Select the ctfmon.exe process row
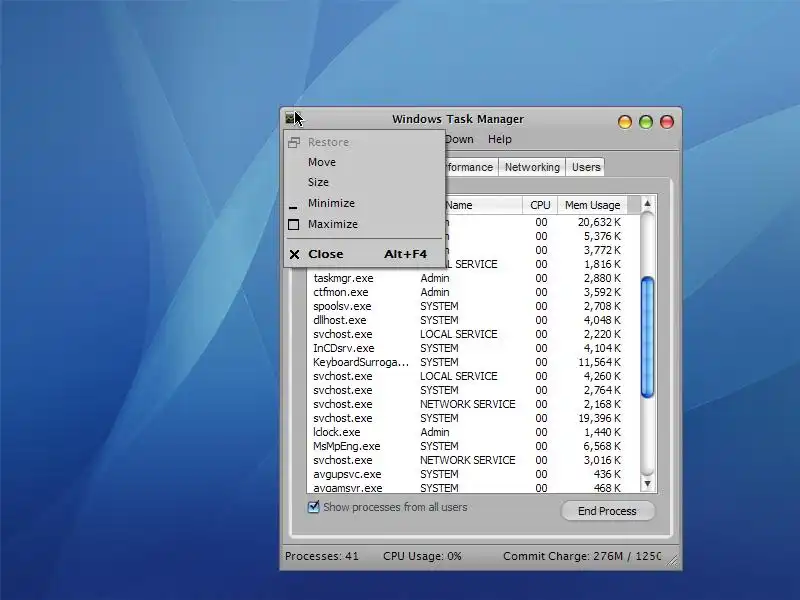Image resolution: width=800 pixels, height=600 pixels. point(472,292)
